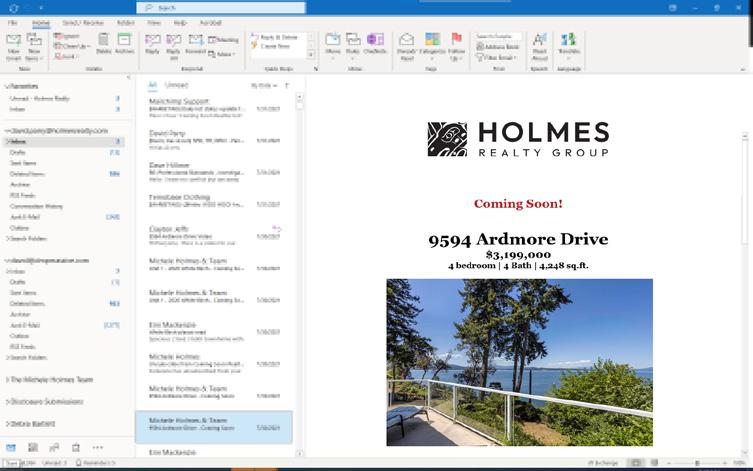
Task: Send the message to OneNote
Action: click(375, 44)
